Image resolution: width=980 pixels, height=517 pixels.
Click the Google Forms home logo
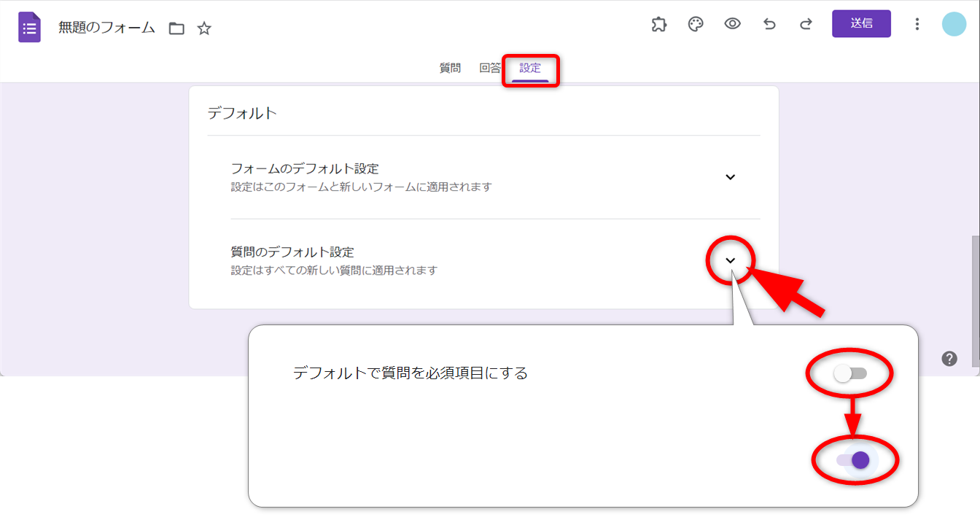[29, 28]
